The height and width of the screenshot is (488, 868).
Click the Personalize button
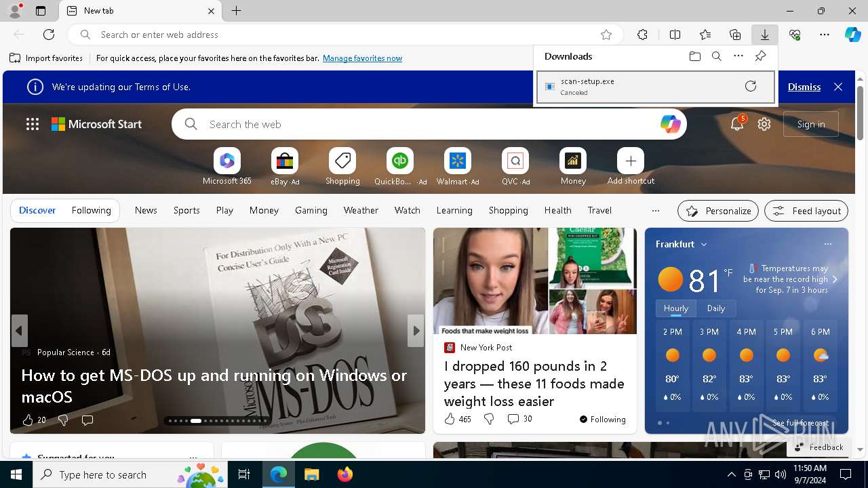(x=718, y=211)
